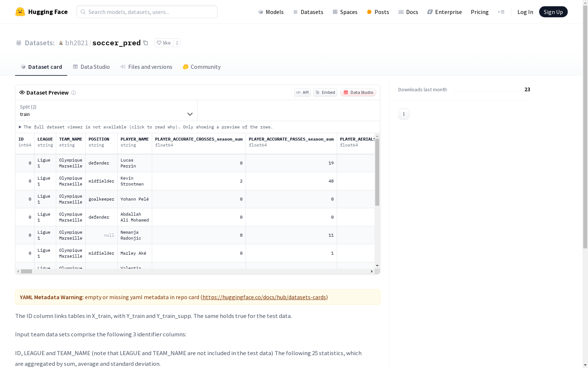Open the three-dot options menu button
Image resolution: width=588 pixels, height=368 pixels.
[404, 114]
